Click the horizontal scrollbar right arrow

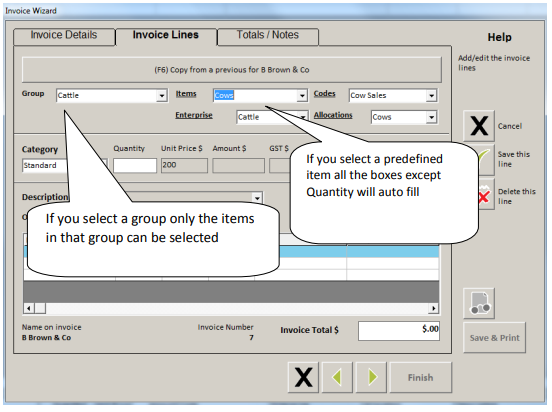(x=434, y=308)
